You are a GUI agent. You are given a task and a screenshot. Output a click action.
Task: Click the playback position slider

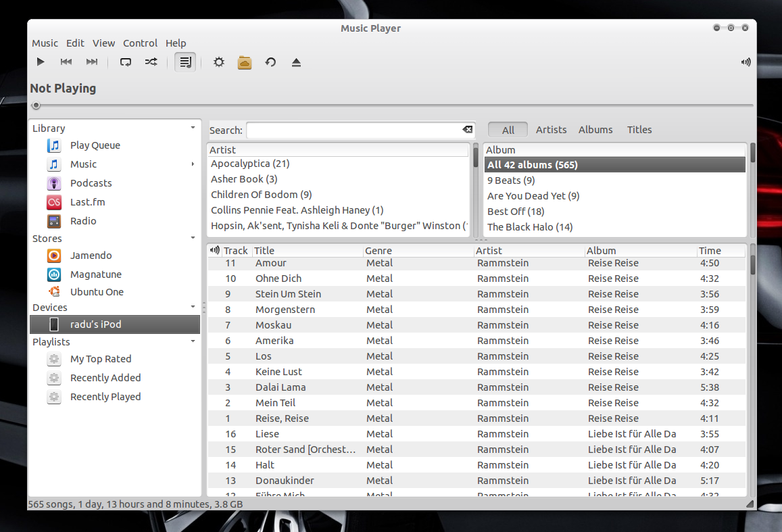click(392, 105)
